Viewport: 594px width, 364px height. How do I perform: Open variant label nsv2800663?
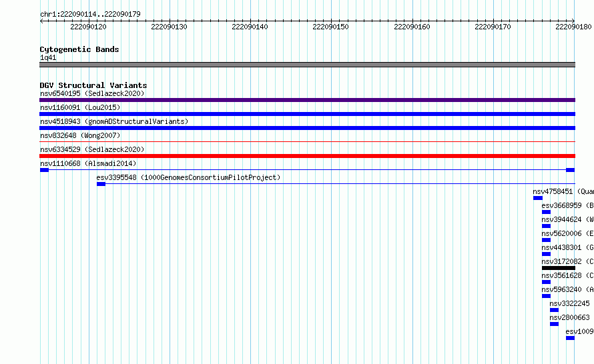(x=570, y=317)
